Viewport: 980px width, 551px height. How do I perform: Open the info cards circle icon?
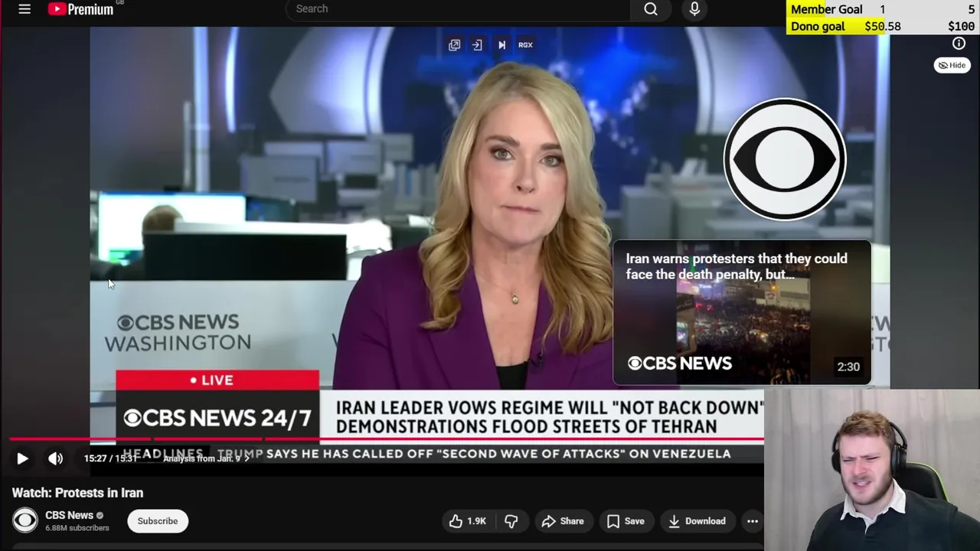(959, 44)
